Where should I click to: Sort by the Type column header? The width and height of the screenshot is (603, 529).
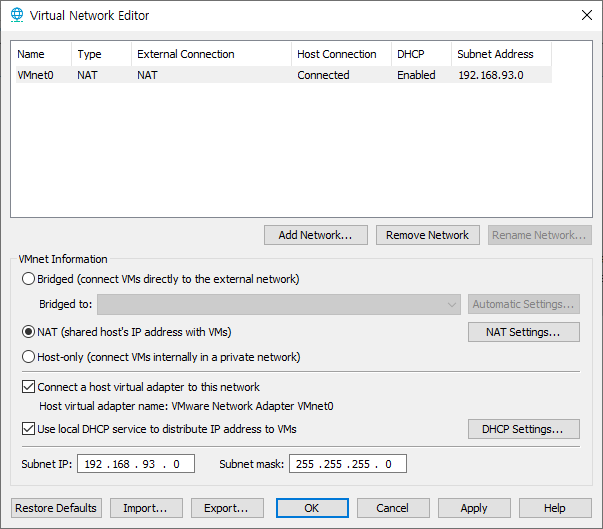(102, 54)
